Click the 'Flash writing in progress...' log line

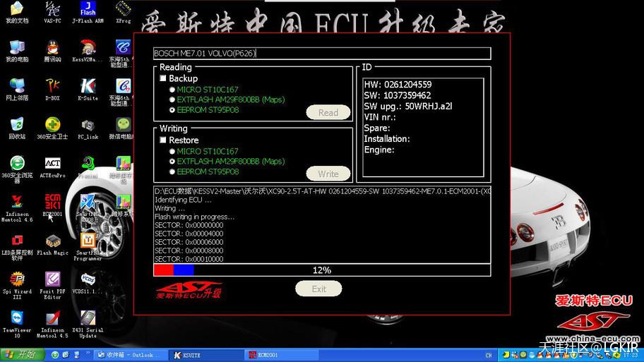194,217
